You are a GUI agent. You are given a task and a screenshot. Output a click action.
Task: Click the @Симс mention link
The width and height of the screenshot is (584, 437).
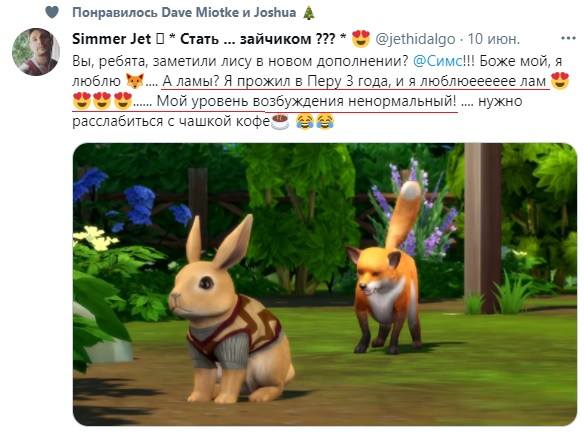click(438, 61)
